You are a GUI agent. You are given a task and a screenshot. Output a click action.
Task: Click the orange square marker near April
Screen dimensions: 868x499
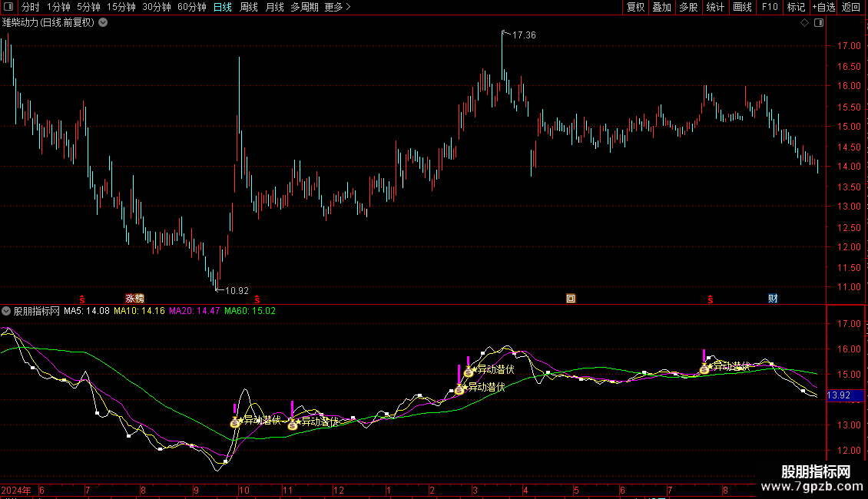click(x=571, y=299)
